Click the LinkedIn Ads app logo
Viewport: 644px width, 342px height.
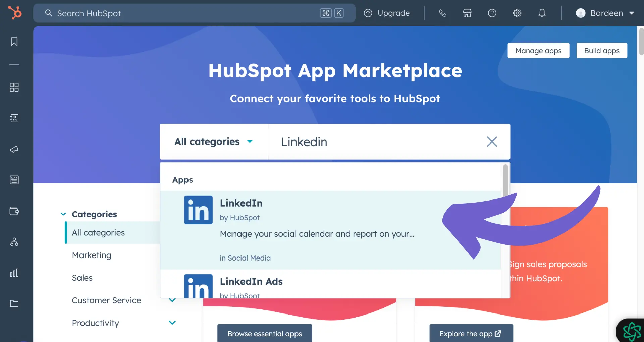point(198,286)
